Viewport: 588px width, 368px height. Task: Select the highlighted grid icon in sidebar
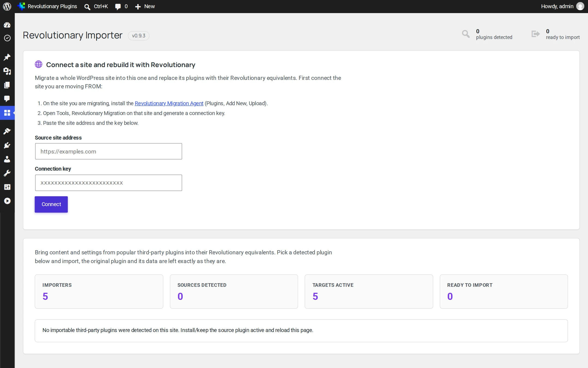[x=7, y=113]
